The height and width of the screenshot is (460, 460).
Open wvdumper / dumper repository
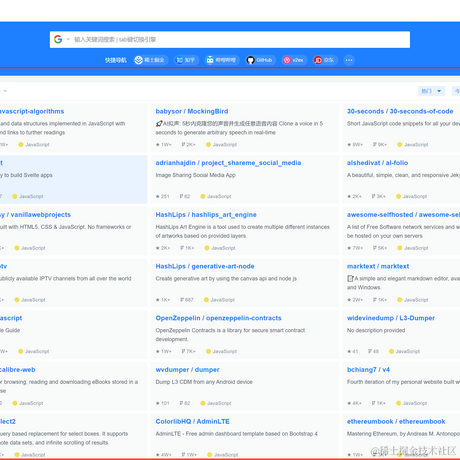pyautogui.click(x=187, y=370)
